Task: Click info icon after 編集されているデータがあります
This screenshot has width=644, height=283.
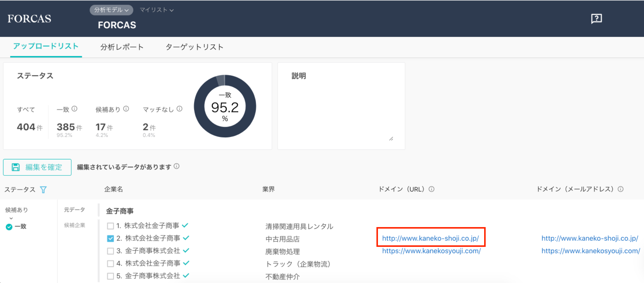Action: [177, 166]
